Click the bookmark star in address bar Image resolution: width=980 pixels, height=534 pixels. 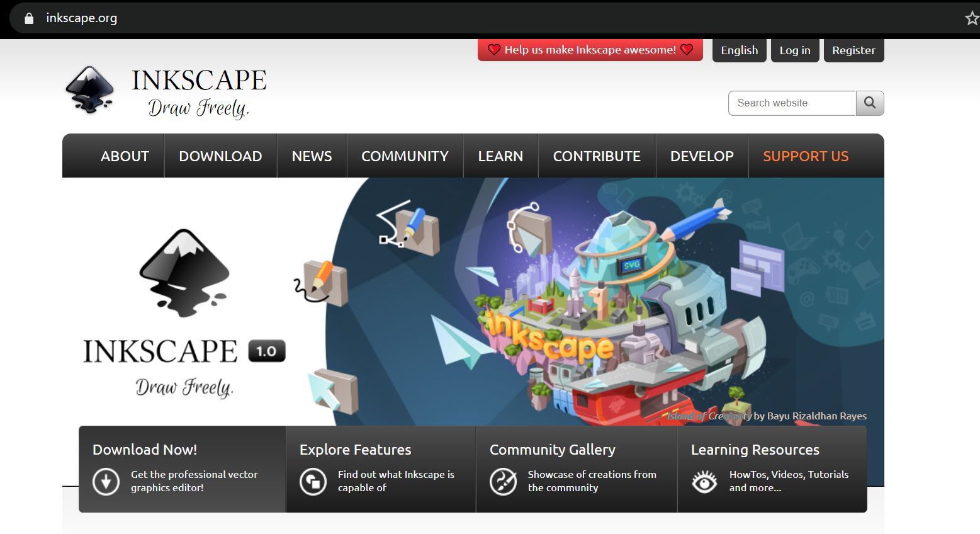tap(972, 18)
